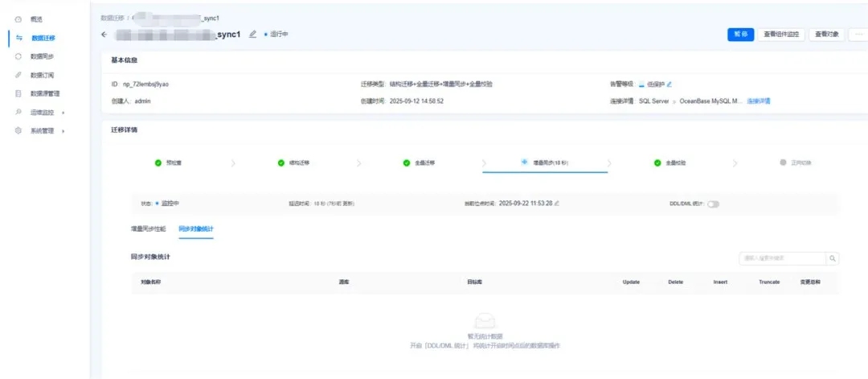Click the 数据源管理 icon in sidebar
This screenshot has height=379, width=868.
point(18,93)
